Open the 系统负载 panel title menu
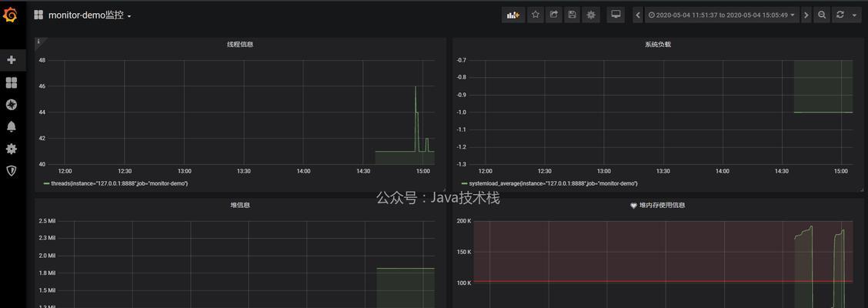Screen dimensions: 868x308 pos(658,45)
